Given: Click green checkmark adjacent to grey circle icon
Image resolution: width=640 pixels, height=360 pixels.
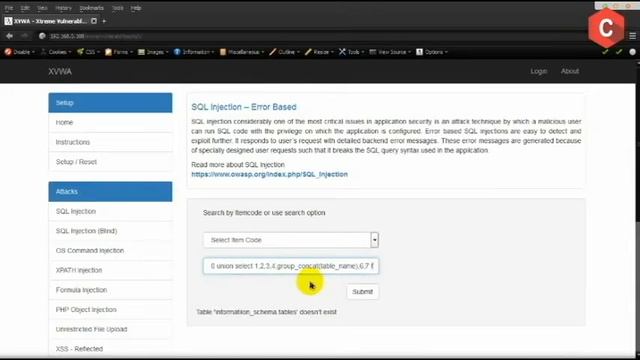Looking at the screenshot, I should point(619,52).
